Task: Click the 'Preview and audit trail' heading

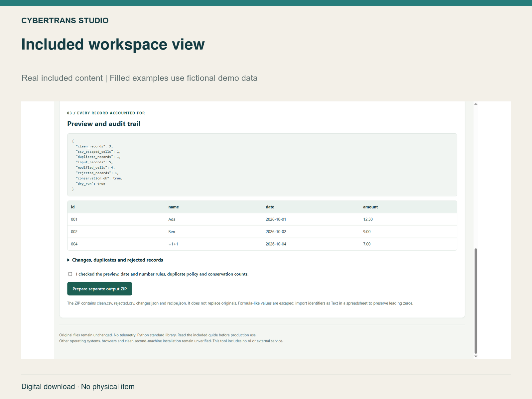Action: coord(104,124)
